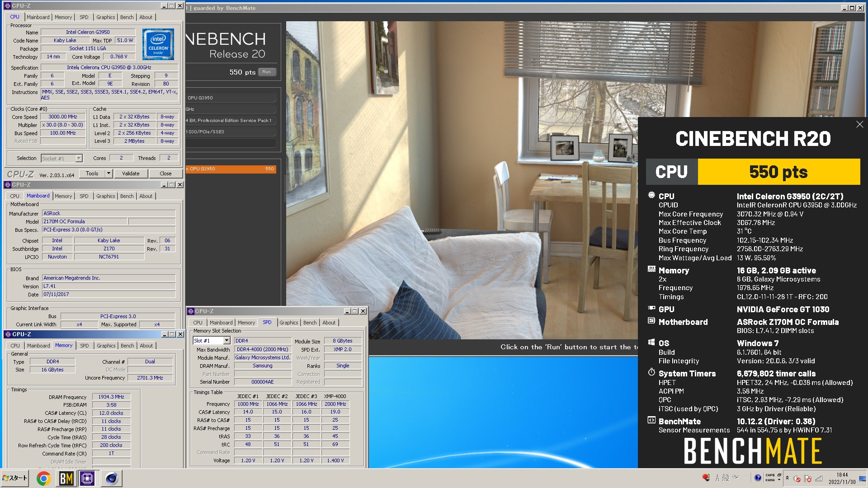This screenshot has height=488, width=868.
Task: Click the Run button in Cinebench
Action: coord(267,72)
